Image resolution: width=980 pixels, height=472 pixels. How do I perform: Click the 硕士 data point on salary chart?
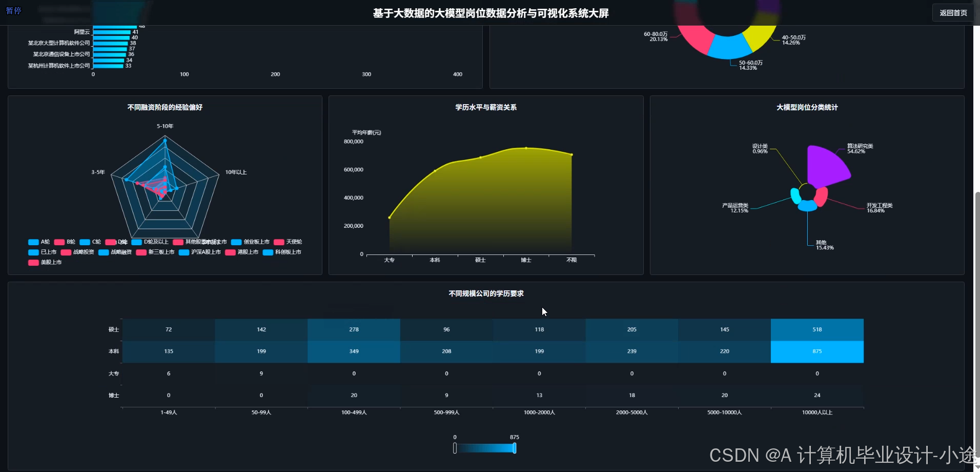[x=480, y=157]
